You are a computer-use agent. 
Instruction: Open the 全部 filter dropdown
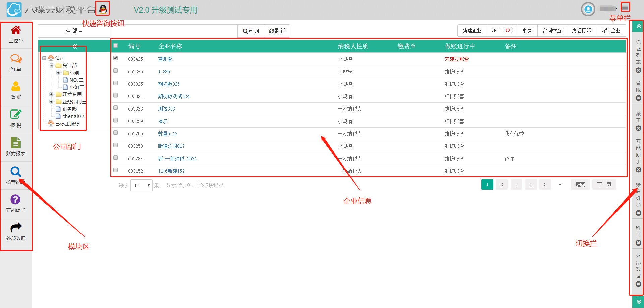coord(74,31)
